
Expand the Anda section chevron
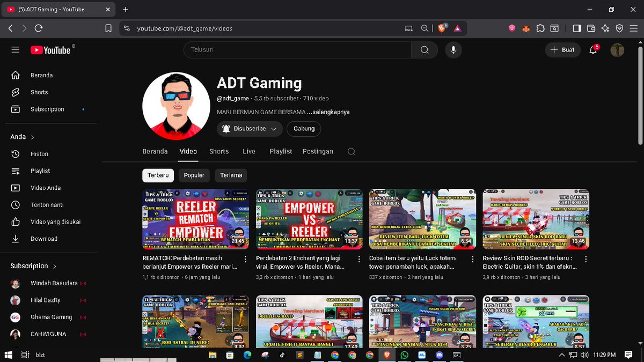click(33, 137)
